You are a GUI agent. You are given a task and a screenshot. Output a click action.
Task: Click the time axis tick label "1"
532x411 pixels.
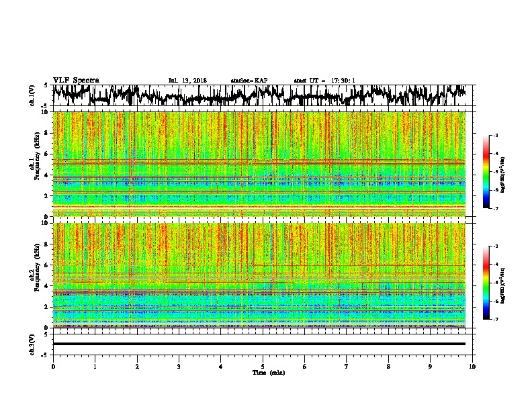tap(95, 367)
